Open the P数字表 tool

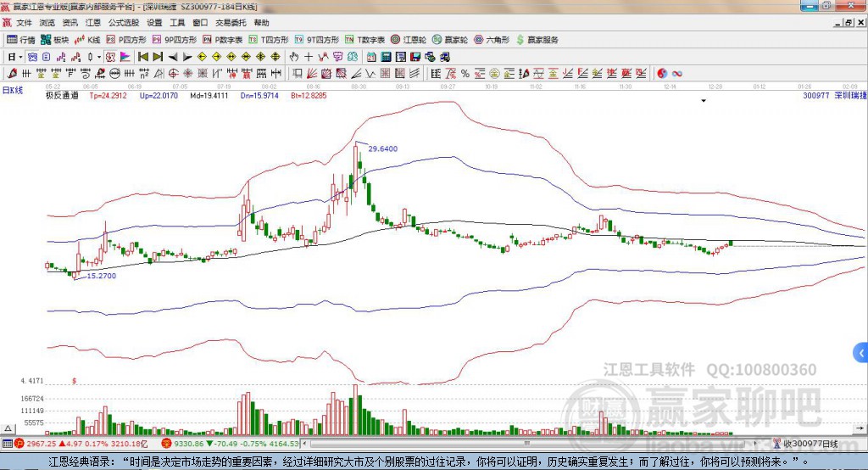coord(223,40)
